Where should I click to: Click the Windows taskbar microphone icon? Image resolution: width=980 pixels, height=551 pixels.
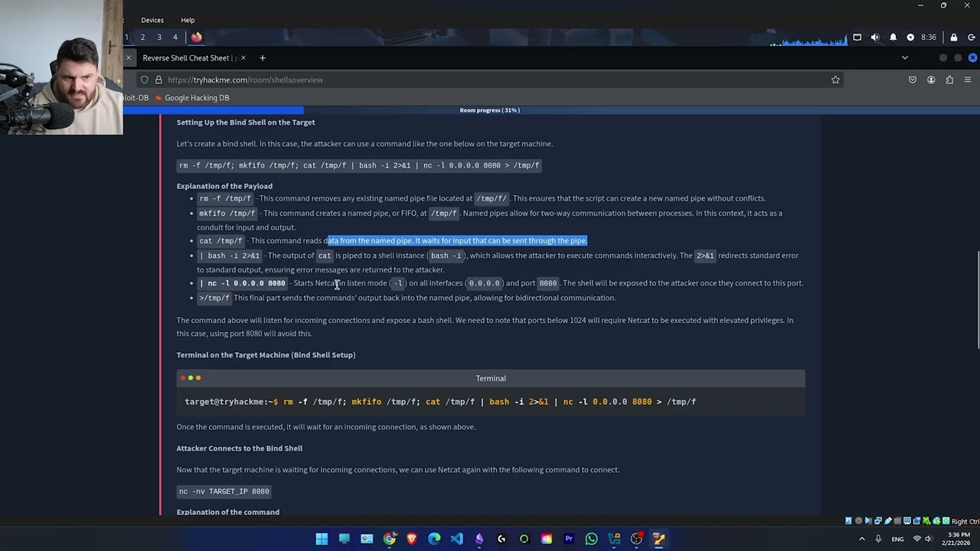[x=878, y=539]
